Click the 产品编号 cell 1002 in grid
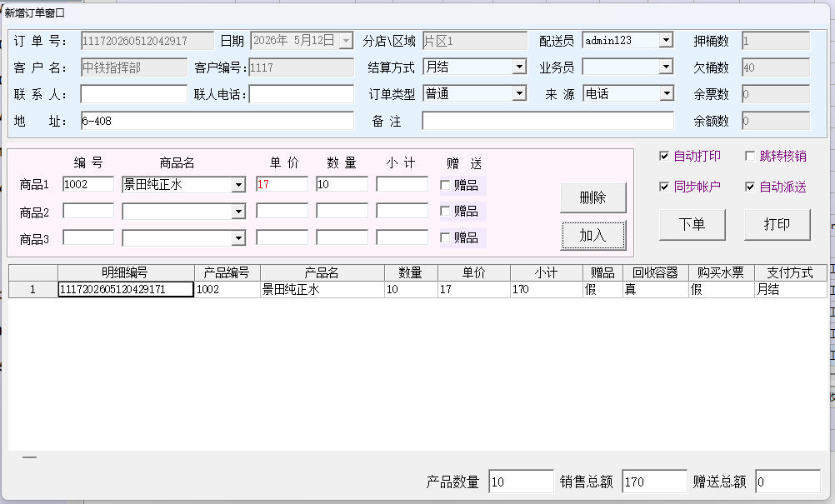Image resolution: width=835 pixels, height=504 pixels. pos(227,290)
